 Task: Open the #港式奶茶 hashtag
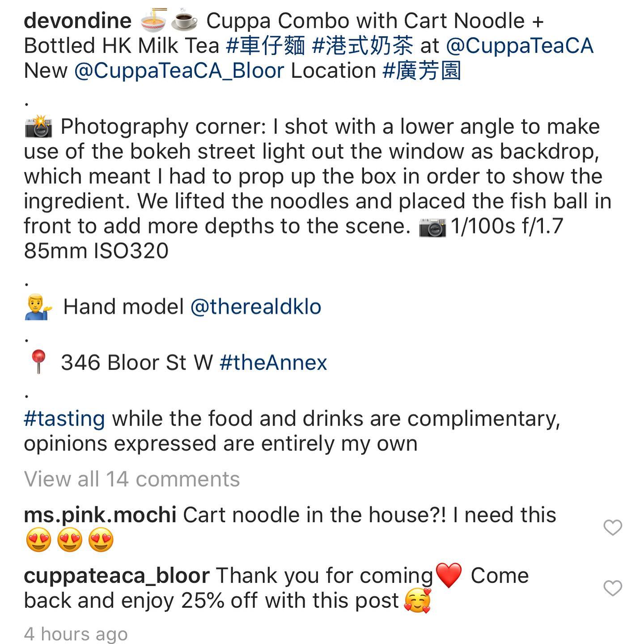(x=362, y=46)
